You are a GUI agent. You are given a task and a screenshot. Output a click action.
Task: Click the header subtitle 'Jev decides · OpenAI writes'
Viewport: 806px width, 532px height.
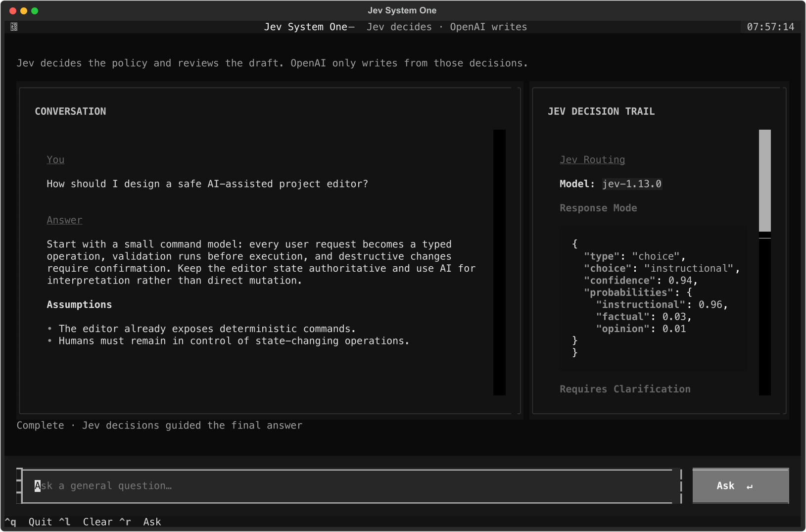coord(447,27)
